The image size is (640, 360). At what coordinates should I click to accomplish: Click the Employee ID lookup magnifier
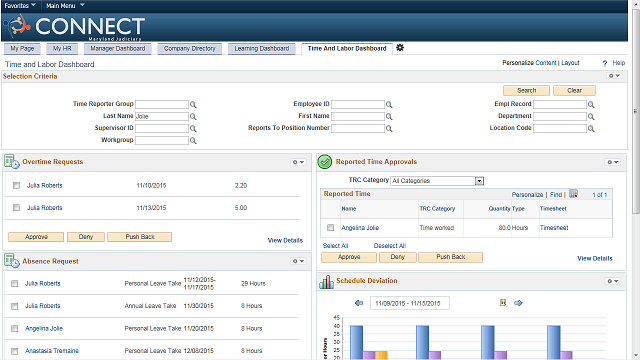point(389,105)
